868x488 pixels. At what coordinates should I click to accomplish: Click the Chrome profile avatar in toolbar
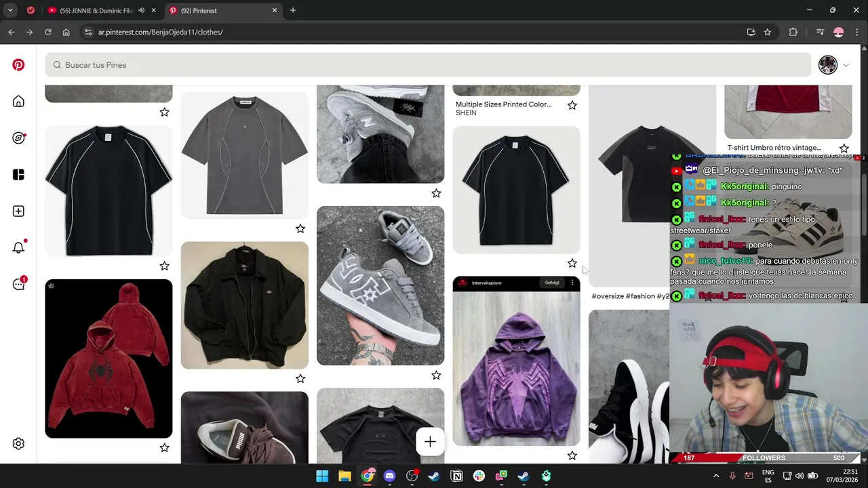click(x=839, y=32)
